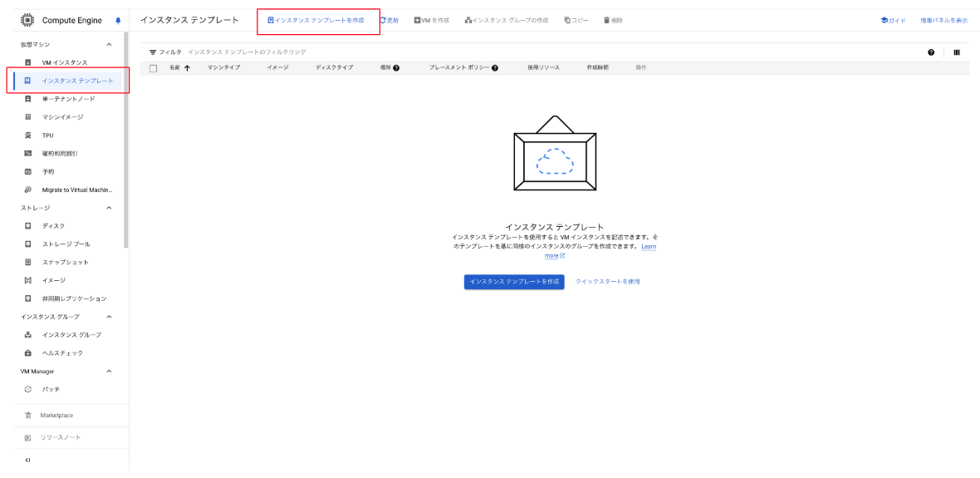The image size is (980, 478).
Task: Click the 作成時間 column header
Action: [x=597, y=67]
